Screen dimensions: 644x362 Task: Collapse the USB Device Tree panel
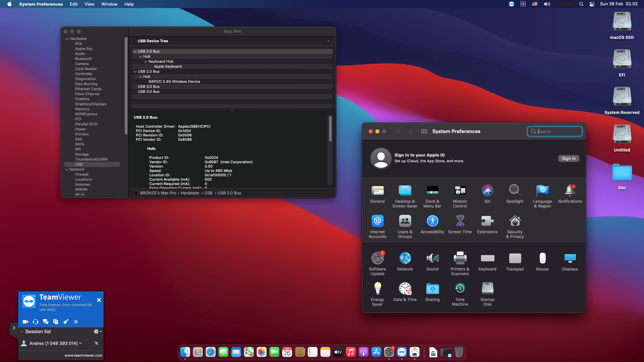pyautogui.click(x=328, y=41)
